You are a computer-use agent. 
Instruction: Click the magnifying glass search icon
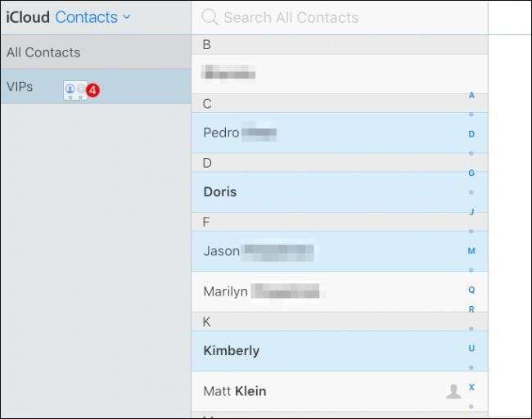(210, 17)
